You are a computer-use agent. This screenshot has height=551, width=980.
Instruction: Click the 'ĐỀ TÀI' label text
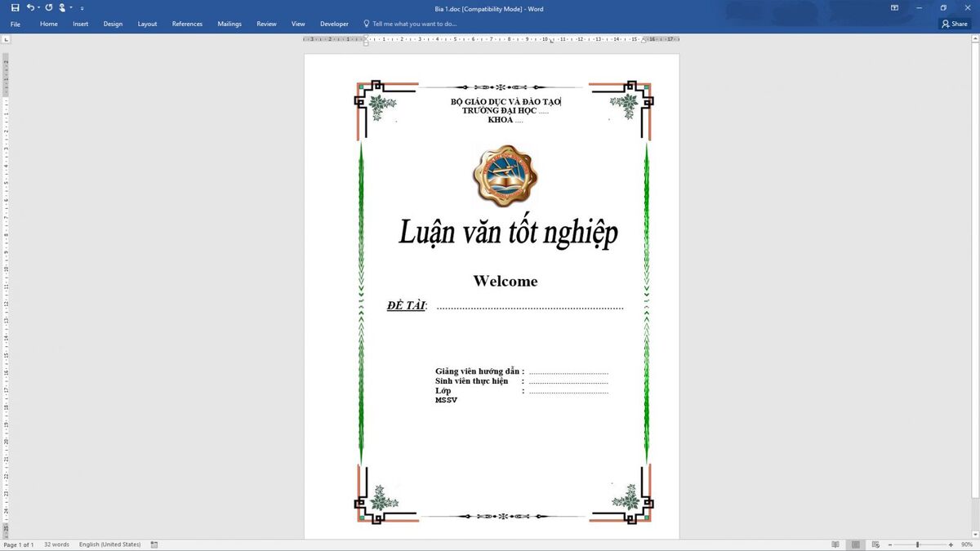pos(406,306)
